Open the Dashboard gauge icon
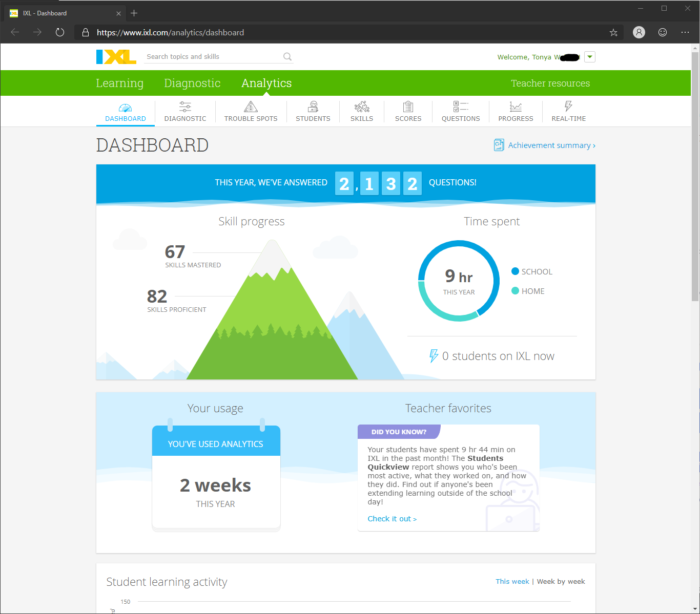The image size is (700, 614). click(126, 107)
